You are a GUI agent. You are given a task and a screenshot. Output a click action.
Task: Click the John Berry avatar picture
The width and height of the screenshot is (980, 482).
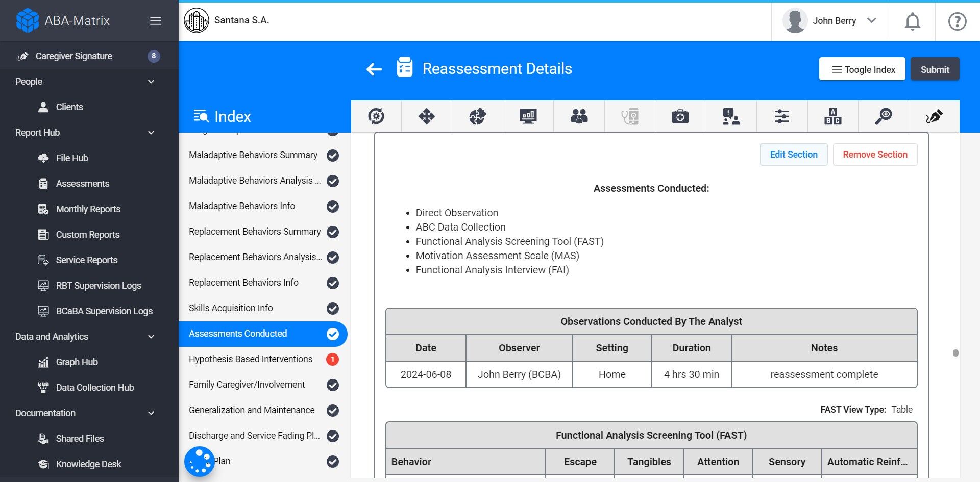(x=795, y=21)
